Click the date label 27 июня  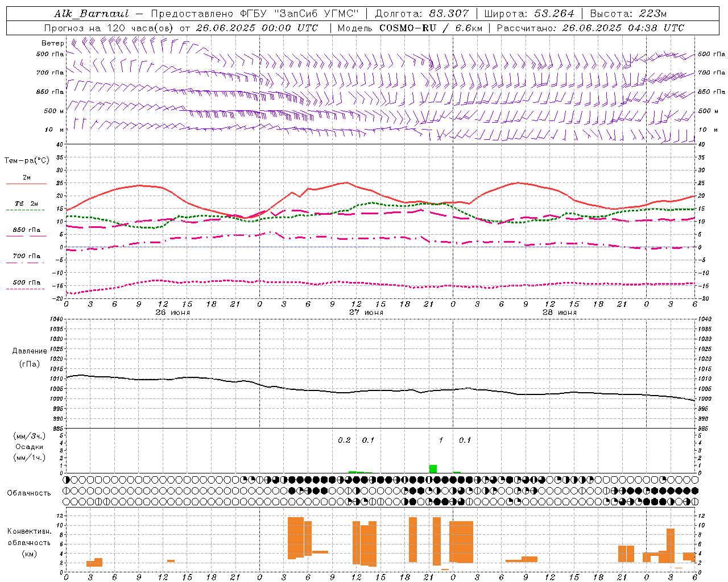pos(366,313)
